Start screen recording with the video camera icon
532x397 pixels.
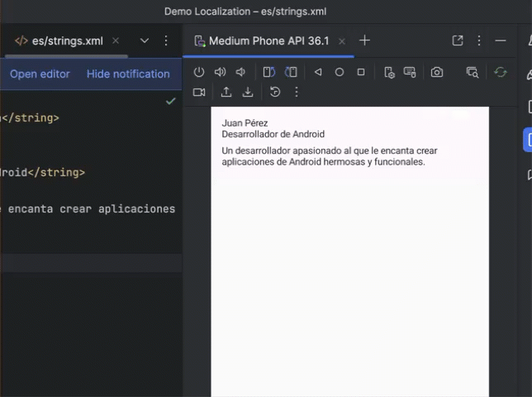coord(199,92)
